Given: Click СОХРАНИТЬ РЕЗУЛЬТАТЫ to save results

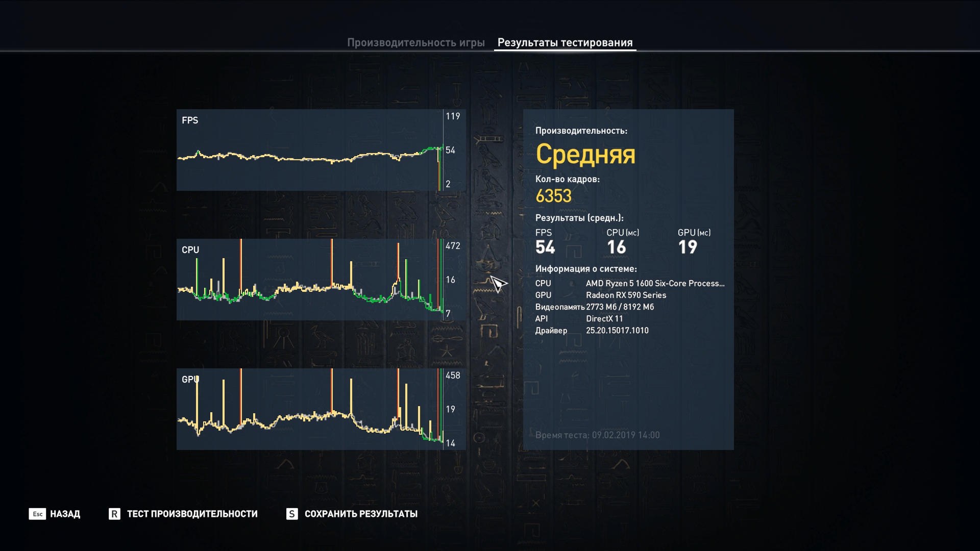Looking at the screenshot, I should tap(361, 514).
